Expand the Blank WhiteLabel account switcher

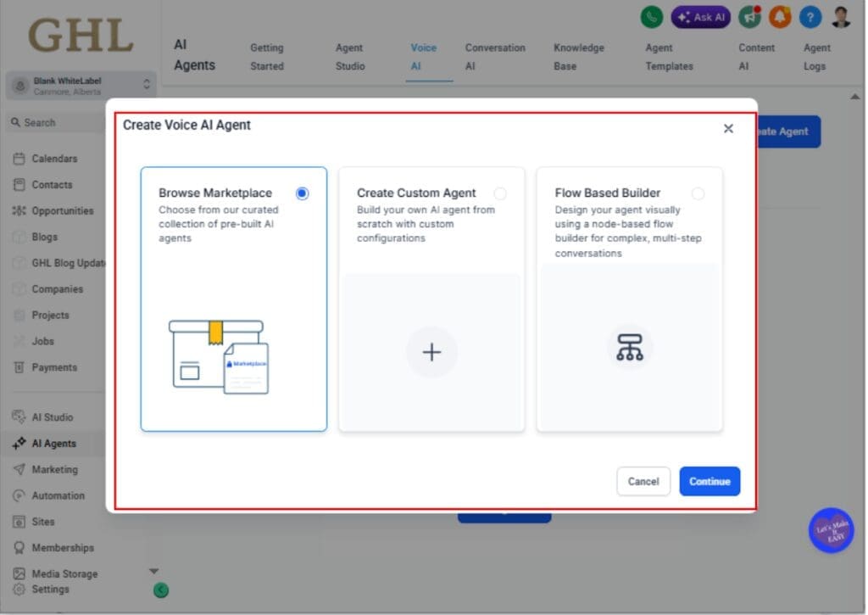pos(81,86)
